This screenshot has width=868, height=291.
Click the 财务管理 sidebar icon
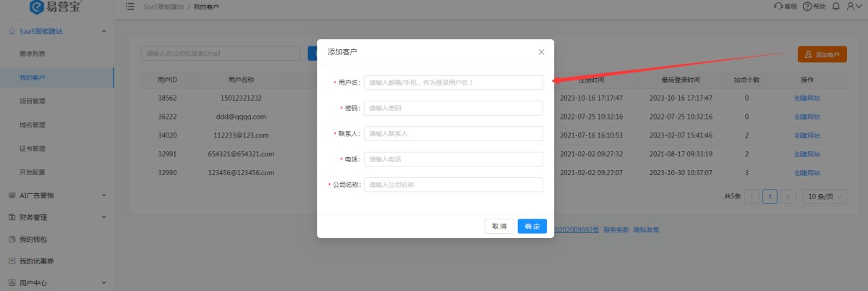tap(12, 217)
